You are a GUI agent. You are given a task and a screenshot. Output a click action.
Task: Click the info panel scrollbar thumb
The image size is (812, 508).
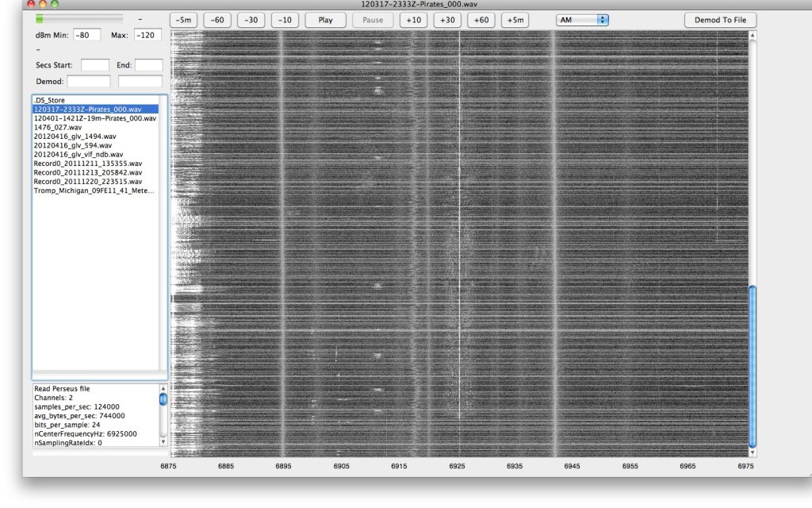coord(163,399)
